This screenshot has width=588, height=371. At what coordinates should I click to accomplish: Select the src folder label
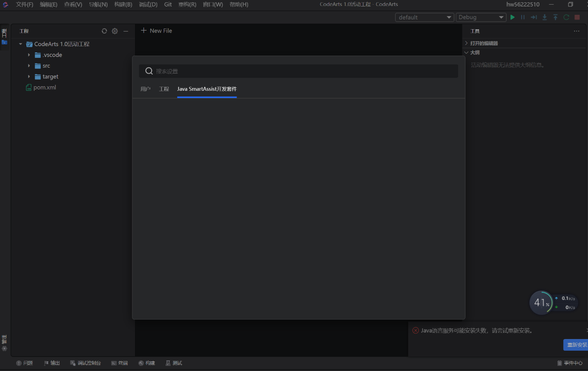coord(46,66)
